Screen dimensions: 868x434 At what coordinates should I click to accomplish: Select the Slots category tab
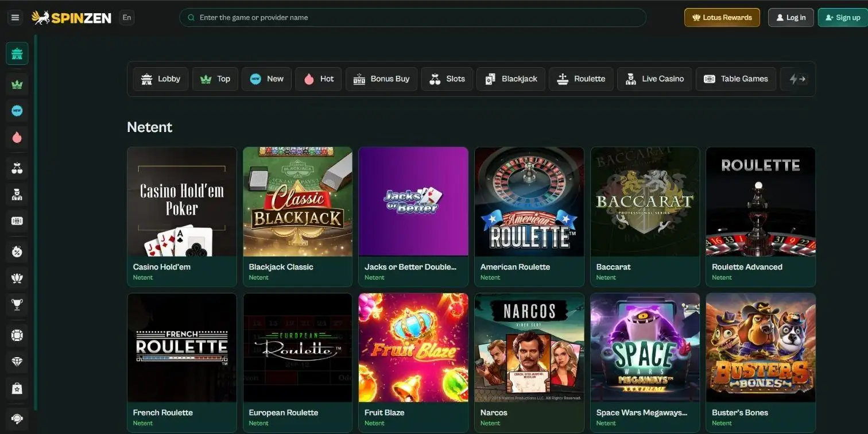point(447,79)
